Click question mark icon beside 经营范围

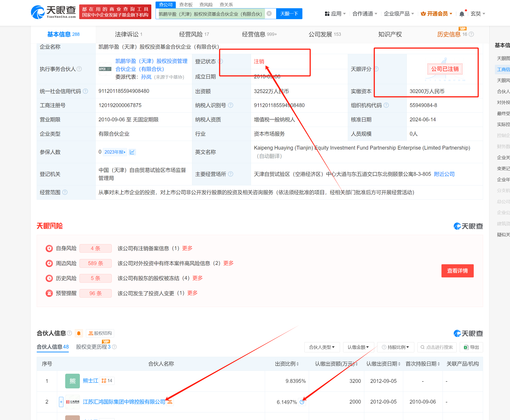click(65, 192)
